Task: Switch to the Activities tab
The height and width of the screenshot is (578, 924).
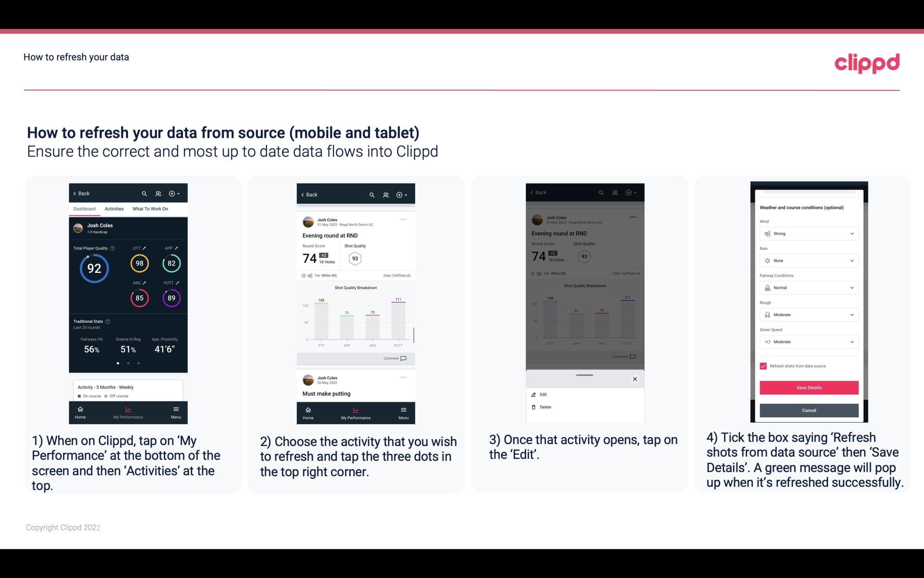Action: 114,209
